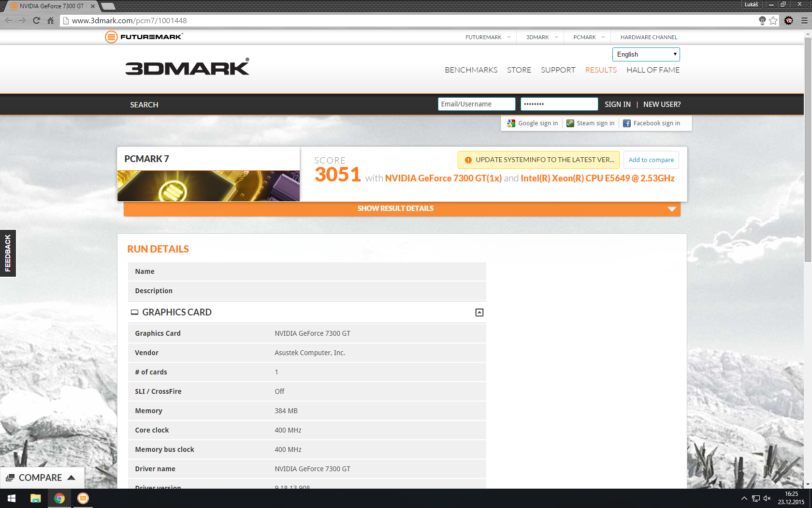Open File Explorer from taskbar
Screen dimensions: 812x508
click(35, 498)
